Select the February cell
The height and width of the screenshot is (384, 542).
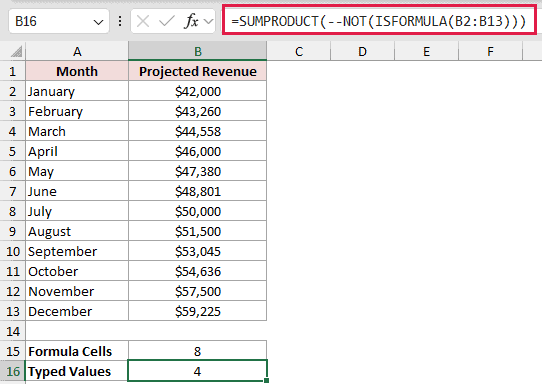tap(77, 111)
